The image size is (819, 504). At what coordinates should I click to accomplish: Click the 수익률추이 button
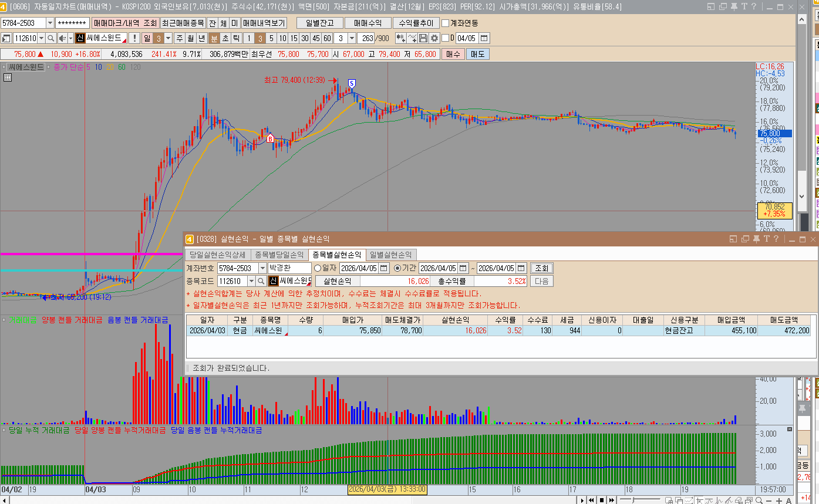click(416, 23)
